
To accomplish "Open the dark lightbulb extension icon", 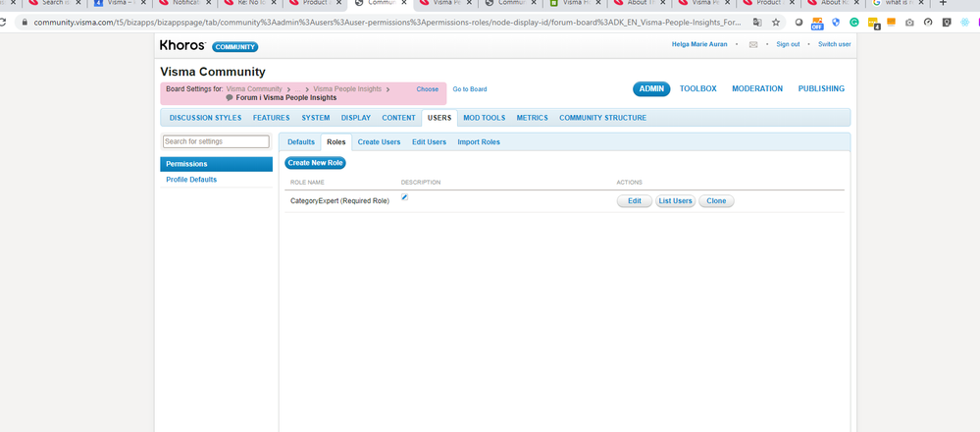I will click(947, 23).
